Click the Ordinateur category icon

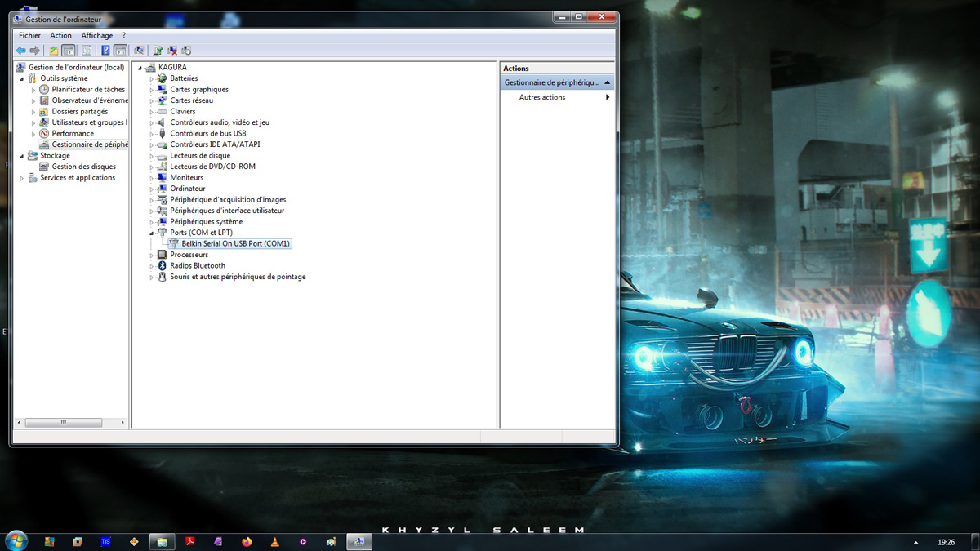click(163, 189)
